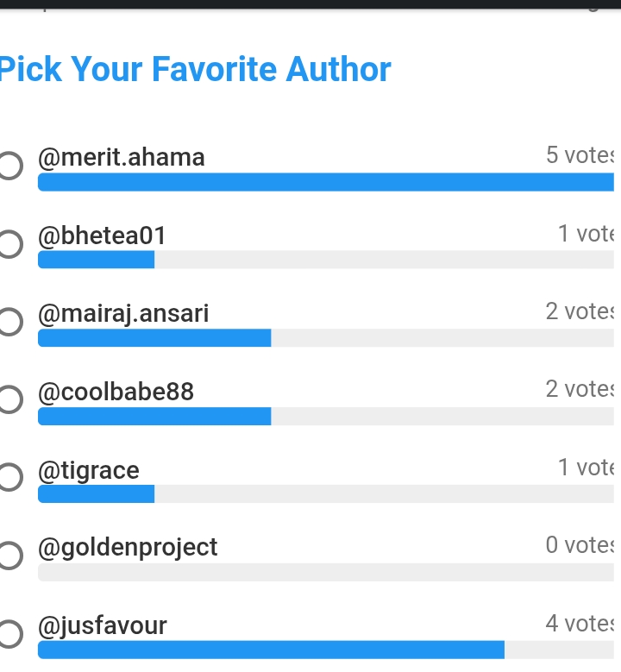
Task: Tap the @bhetea01 username label
Action: point(102,236)
